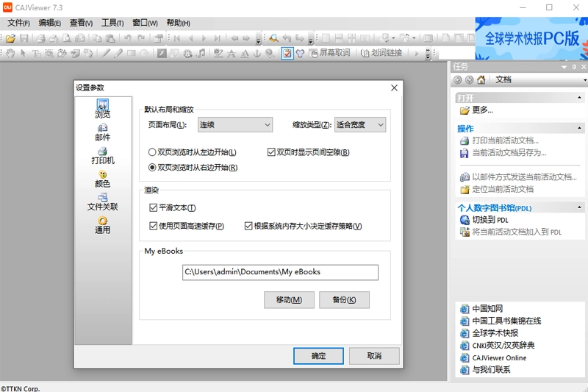The height and width of the screenshot is (392, 588).
Task: Click the 确定 button
Action: [x=318, y=356]
